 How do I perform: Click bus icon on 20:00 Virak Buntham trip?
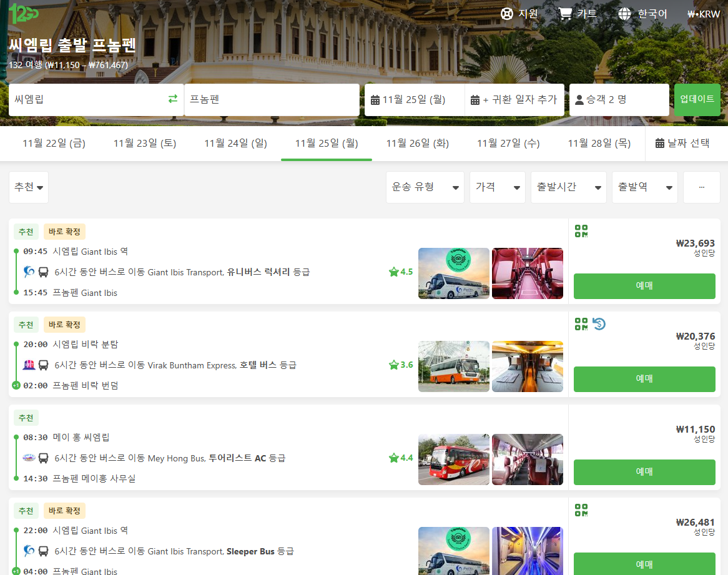click(x=43, y=365)
